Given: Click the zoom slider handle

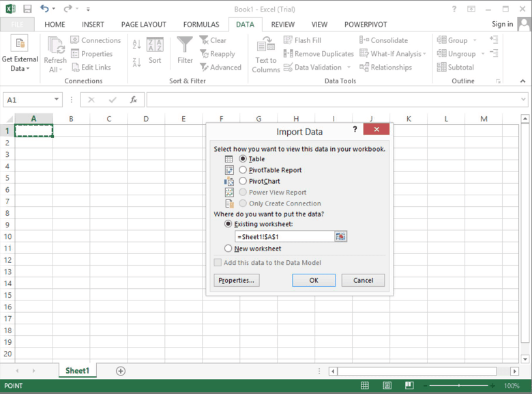Looking at the screenshot, I should [459, 386].
